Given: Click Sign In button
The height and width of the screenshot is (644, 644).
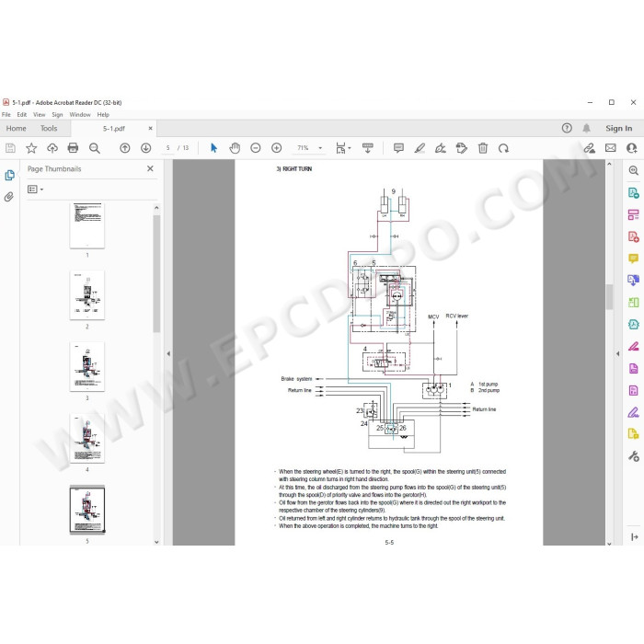Looking at the screenshot, I should tap(618, 128).
